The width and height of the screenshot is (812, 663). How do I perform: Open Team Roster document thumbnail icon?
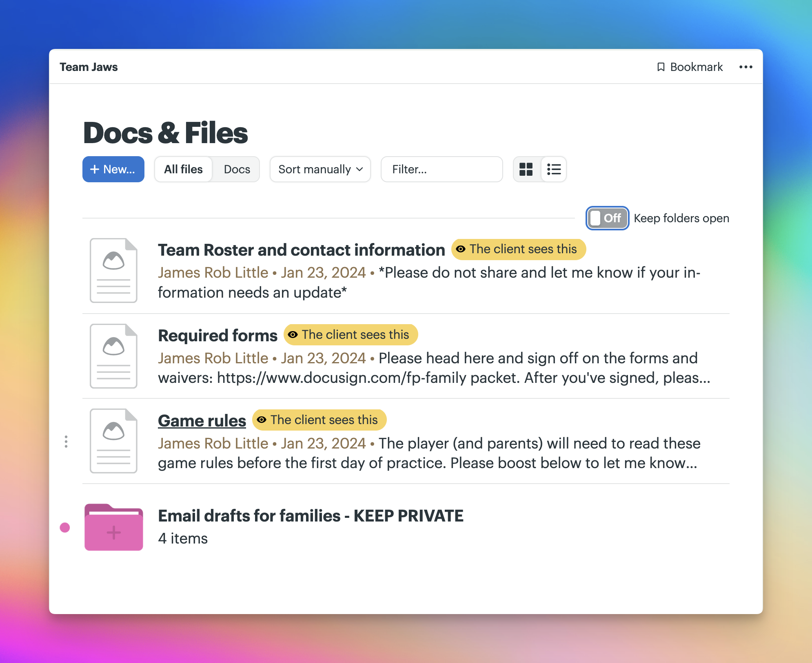(x=113, y=270)
